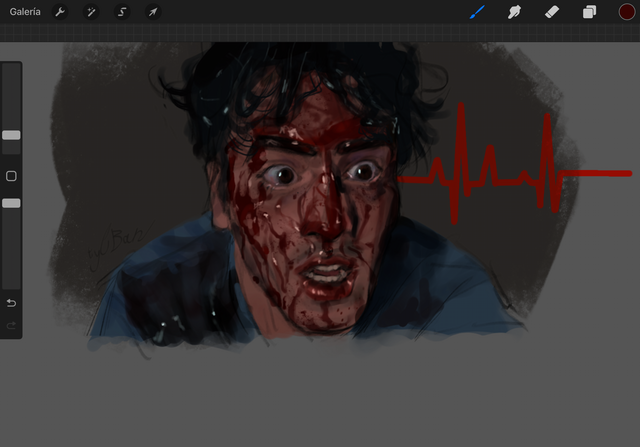The width and height of the screenshot is (640, 447).
Task: Open the dark red color swatch
Action: 626,12
